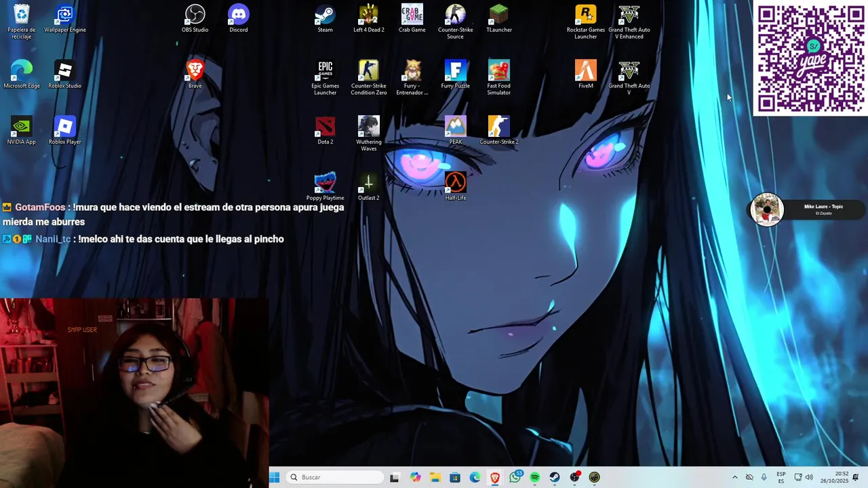The width and height of the screenshot is (868, 488).
Task: Select Counter-Strike Condition Zero shortcut
Action: [369, 78]
